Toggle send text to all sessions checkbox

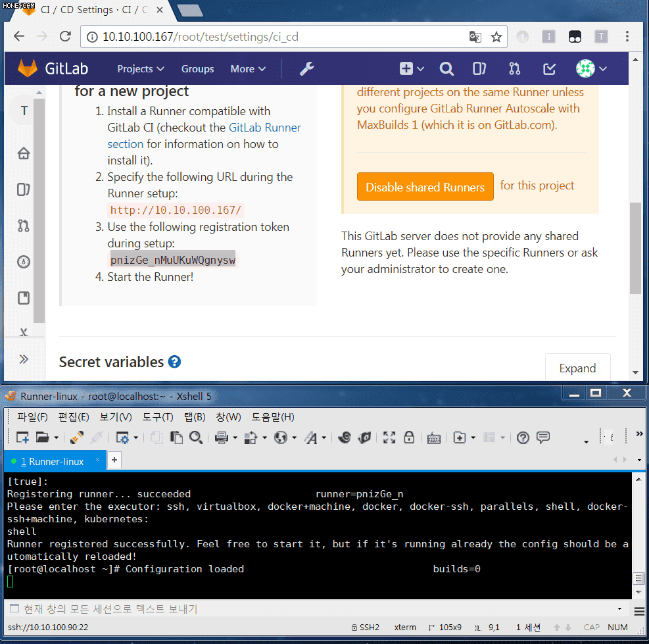point(14,608)
